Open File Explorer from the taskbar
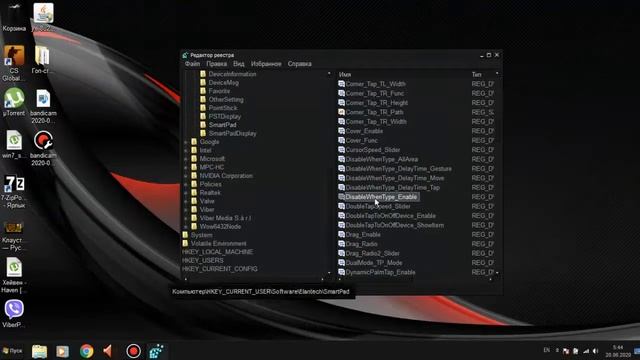 click(40, 351)
